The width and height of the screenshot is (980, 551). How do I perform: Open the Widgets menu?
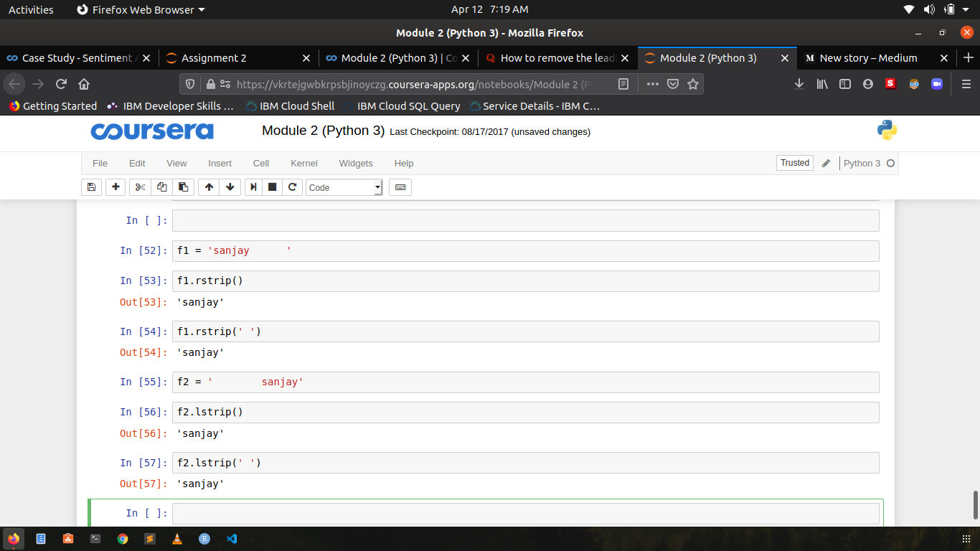356,164
